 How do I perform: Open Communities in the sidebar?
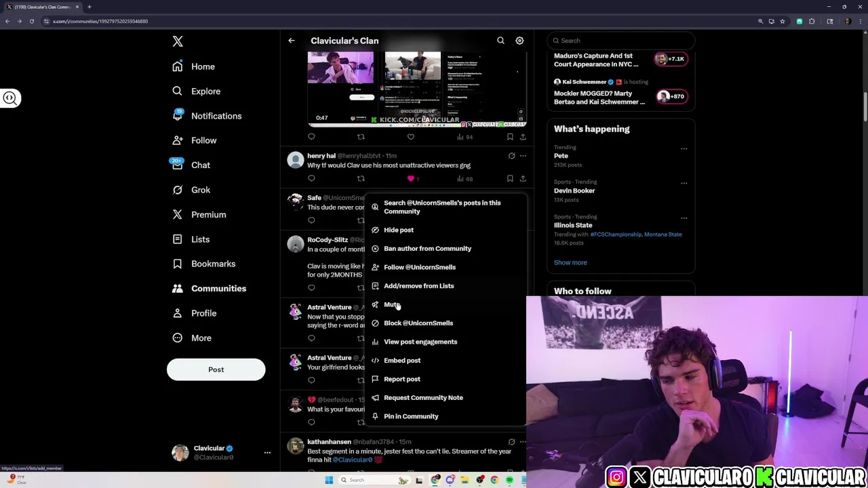(x=210, y=288)
